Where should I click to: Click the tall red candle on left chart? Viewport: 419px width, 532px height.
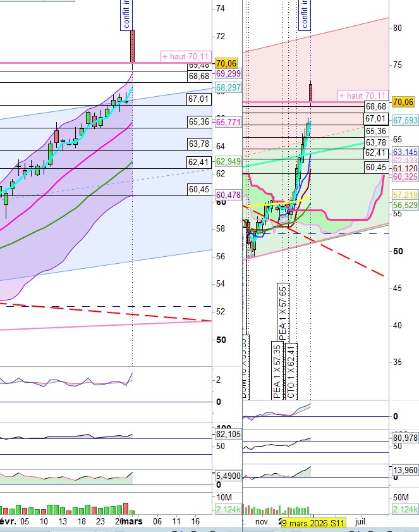[x=133, y=42]
